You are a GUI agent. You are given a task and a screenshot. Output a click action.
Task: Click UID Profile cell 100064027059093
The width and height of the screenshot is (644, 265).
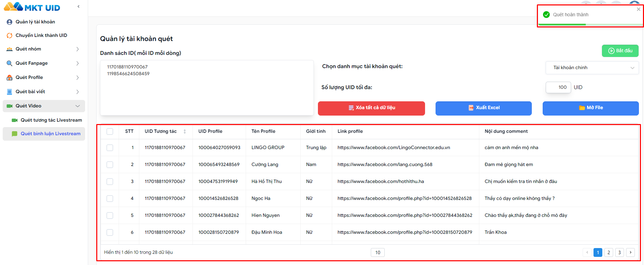click(x=219, y=148)
